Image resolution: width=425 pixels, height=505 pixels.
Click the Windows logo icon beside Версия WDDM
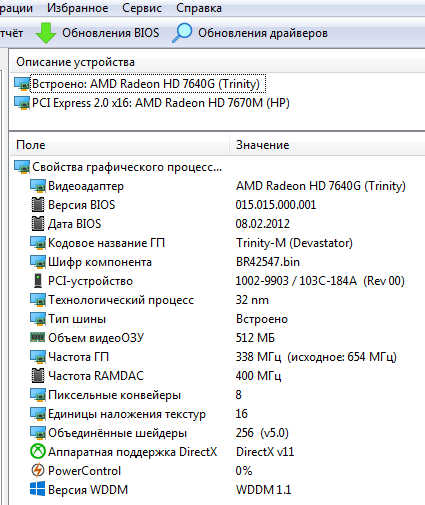point(38,489)
